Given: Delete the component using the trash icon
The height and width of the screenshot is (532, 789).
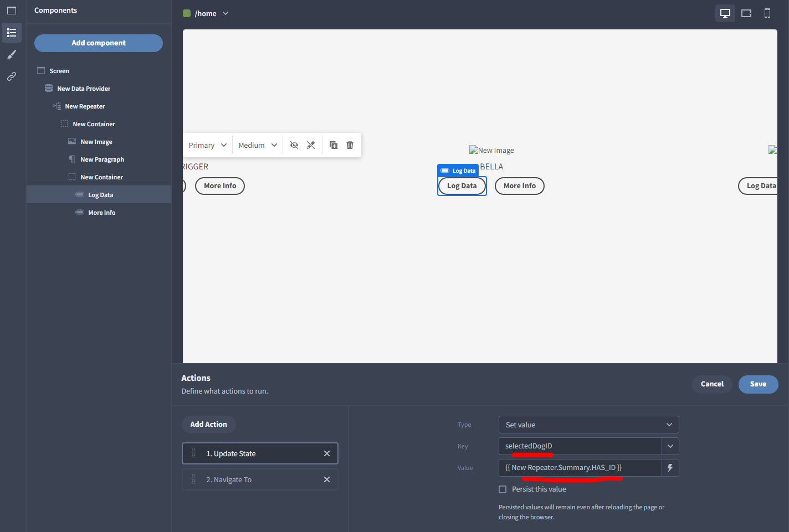Looking at the screenshot, I should pyautogui.click(x=350, y=144).
